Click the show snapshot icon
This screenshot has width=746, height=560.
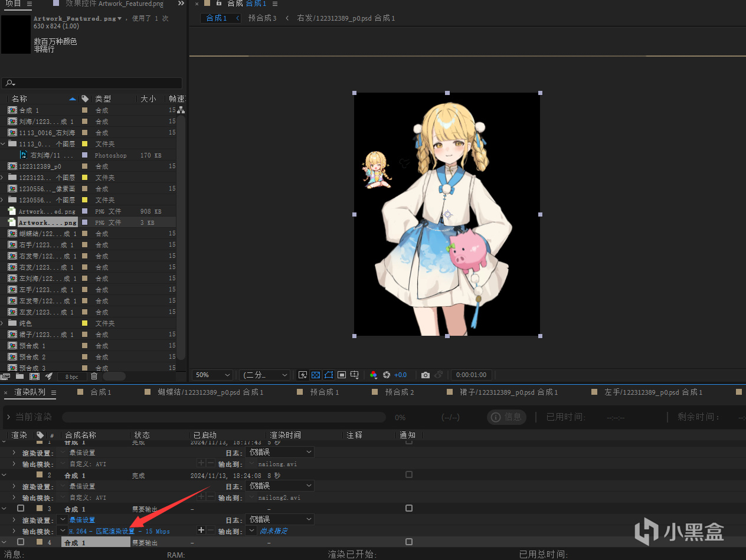tap(439, 375)
